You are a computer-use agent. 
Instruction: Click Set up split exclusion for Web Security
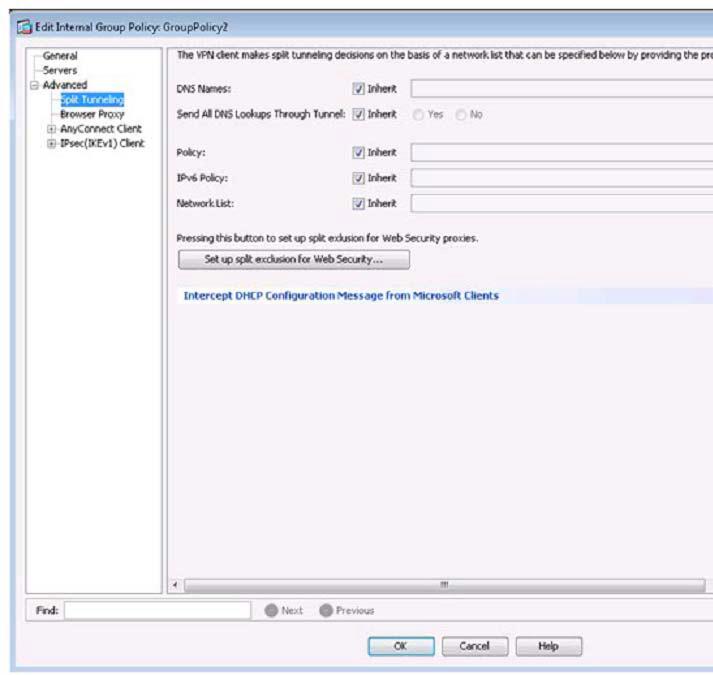293,260
